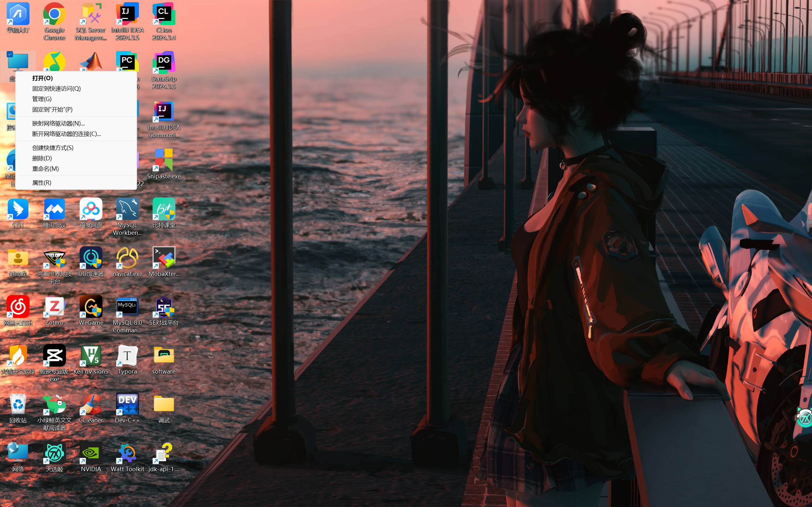Select the CCleaner desktop icon
812x507 pixels.
pyautogui.click(x=91, y=405)
